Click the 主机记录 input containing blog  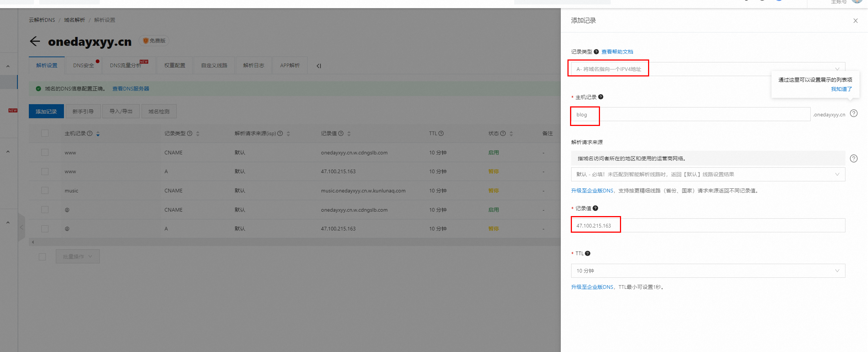691,115
